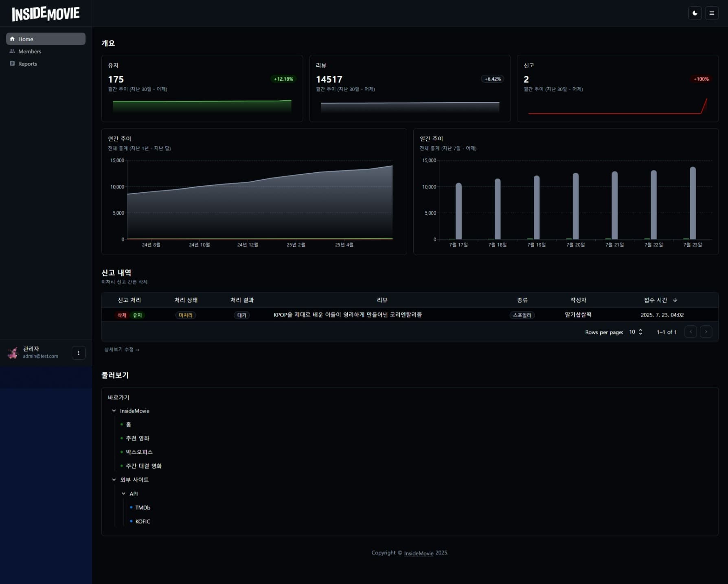Select Home in the sidebar

pyautogui.click(x=46, y=39)
